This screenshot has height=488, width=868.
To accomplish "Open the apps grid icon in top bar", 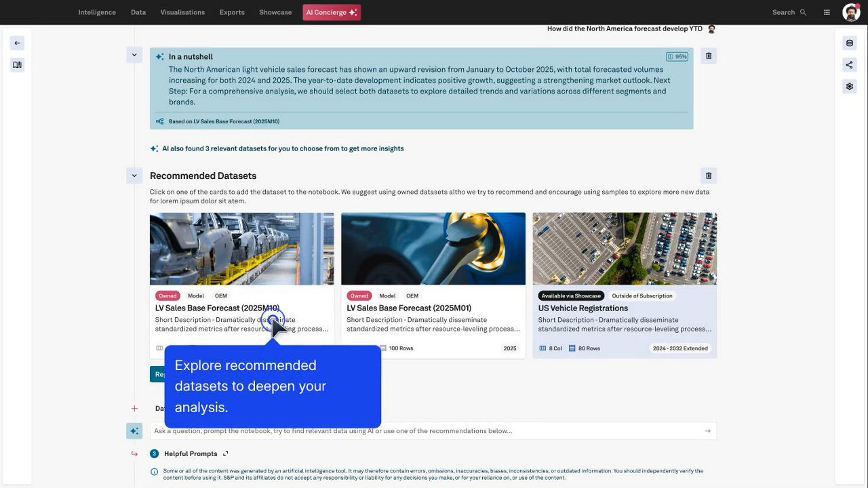I will click(827, 12).
